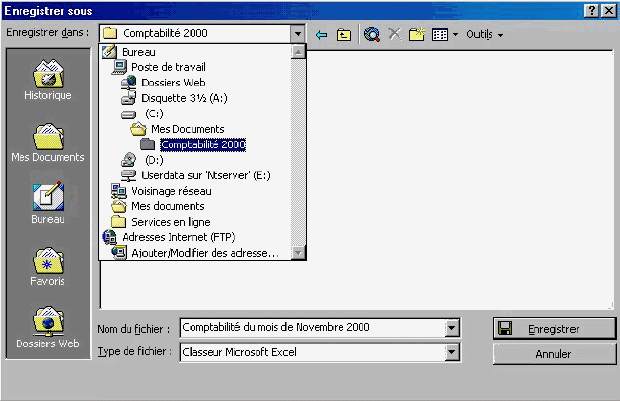This screenshot has width=620, height=401.
Task: Click the Enregistrer button
Action: point(554,329)
